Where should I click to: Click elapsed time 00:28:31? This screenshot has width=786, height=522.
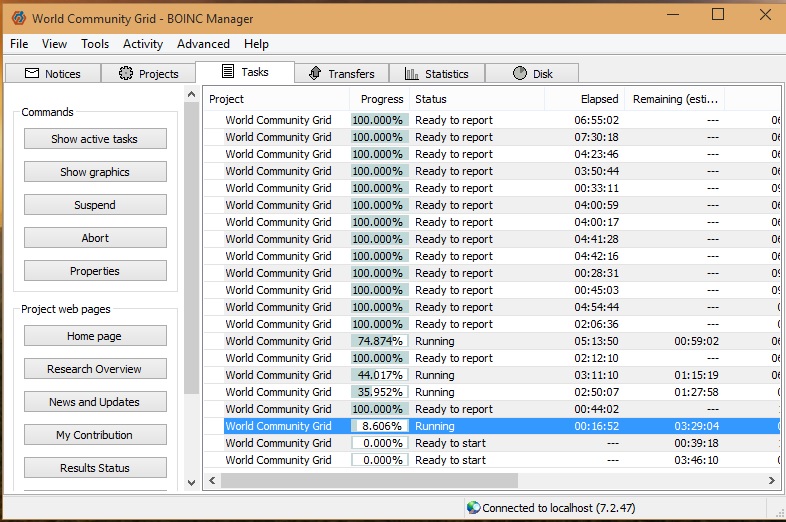coord(597,273)
